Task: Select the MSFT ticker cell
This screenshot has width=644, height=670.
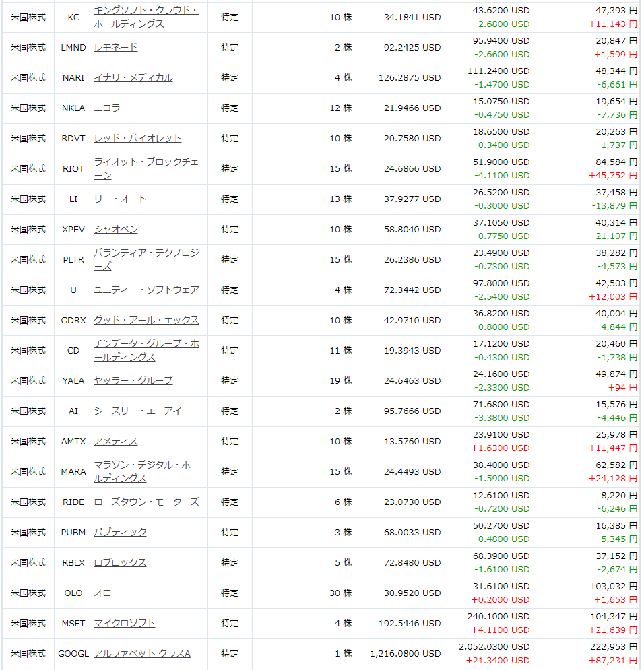Action: 73,624
